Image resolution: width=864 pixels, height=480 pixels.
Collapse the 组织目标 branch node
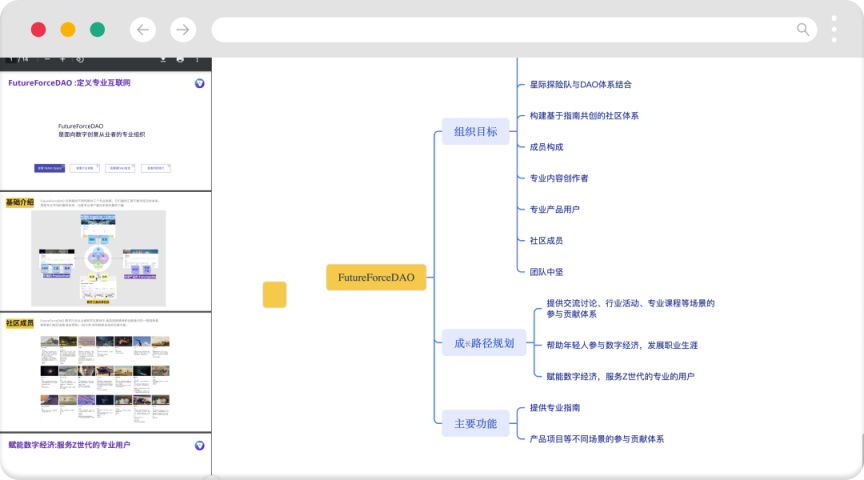point(476,131)
